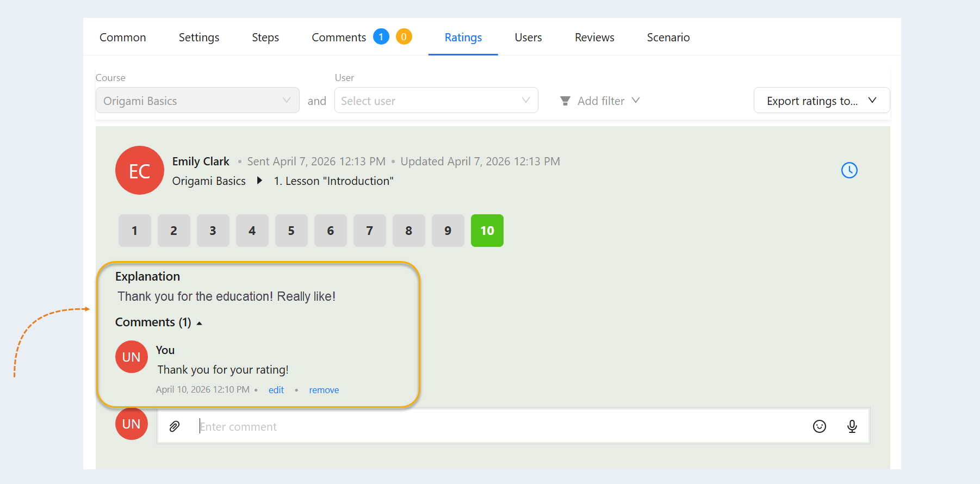Collapse the Comments (1) section

click(159, 322)
